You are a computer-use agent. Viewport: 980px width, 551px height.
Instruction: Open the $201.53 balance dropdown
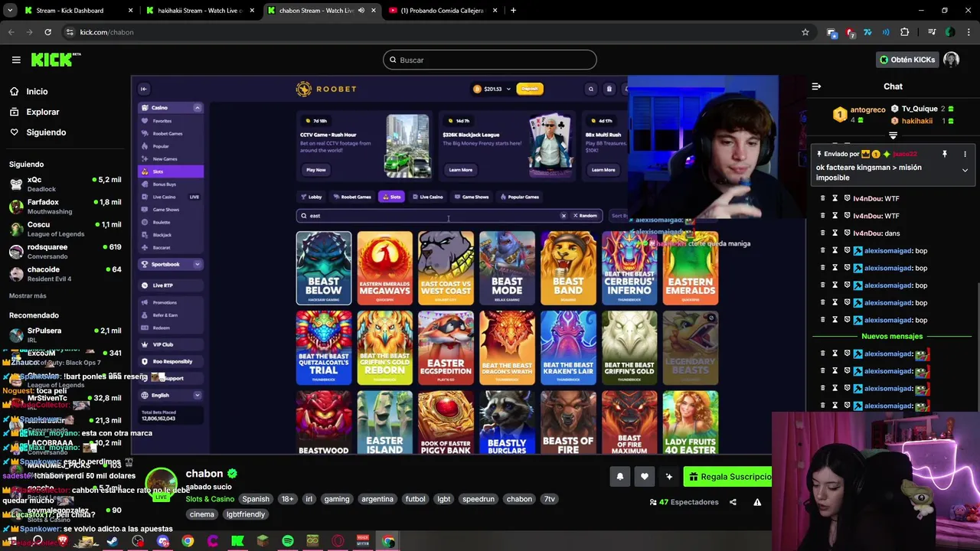(x=492, y=89)
